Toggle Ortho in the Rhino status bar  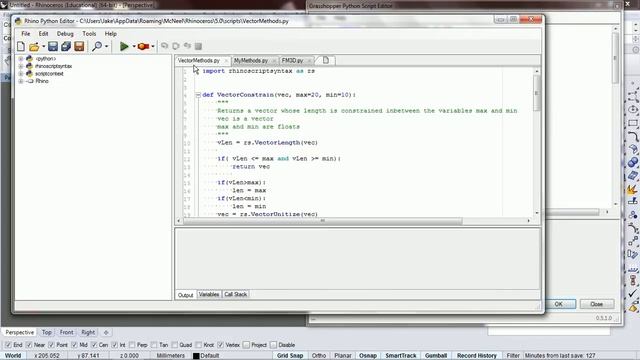click(x=319, y=356)
